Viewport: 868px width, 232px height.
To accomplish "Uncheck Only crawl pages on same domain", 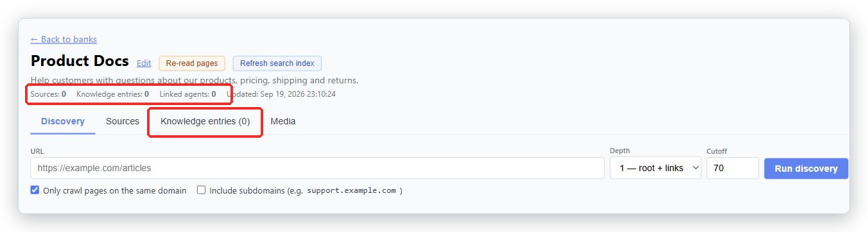I will [35, 190].
